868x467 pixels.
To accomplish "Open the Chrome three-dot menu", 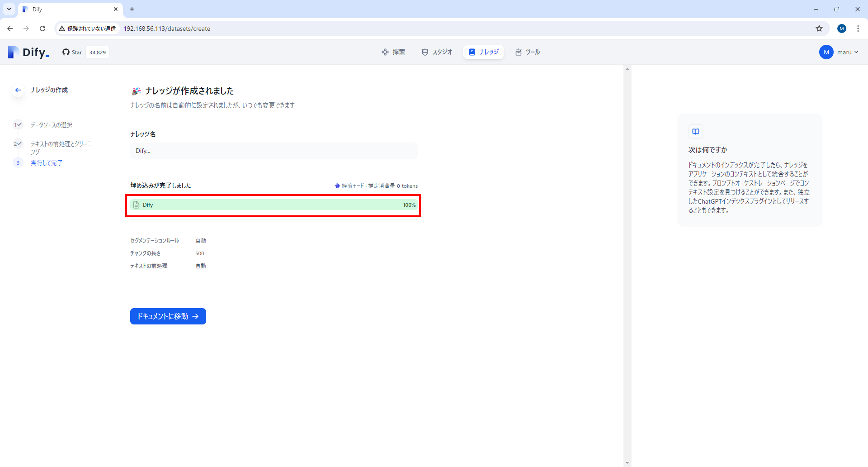I will tap(858, 29).
